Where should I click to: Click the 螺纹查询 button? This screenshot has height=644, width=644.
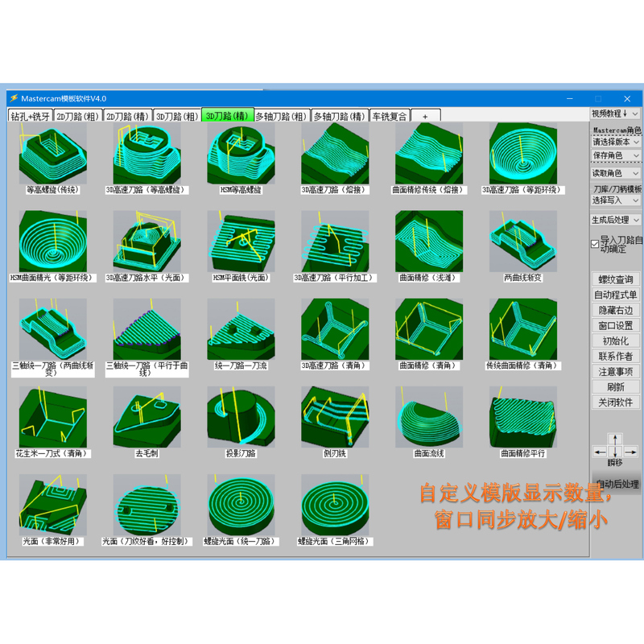coord(615,279)
